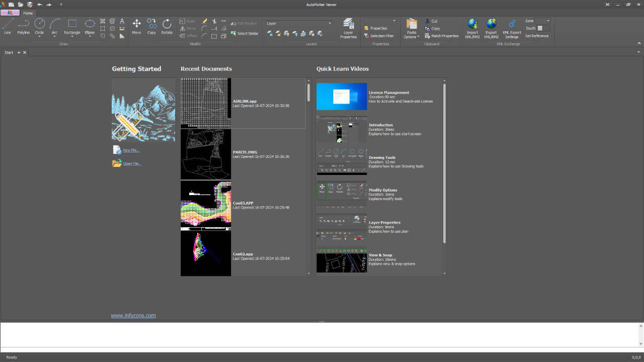Click the save icon in quick access toolbar
Image resolution: width=644 pixels, height=362 pixels.
30,5
